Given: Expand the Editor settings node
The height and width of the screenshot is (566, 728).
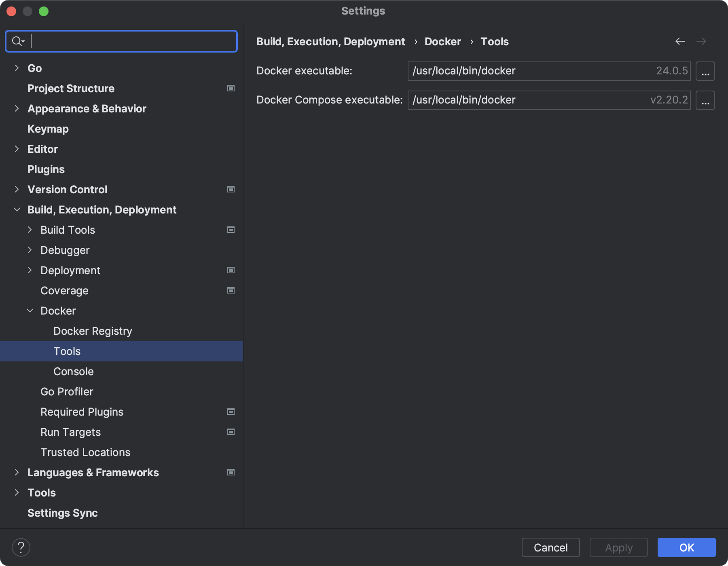Looking at the screenshot, I should coord(17,149).
